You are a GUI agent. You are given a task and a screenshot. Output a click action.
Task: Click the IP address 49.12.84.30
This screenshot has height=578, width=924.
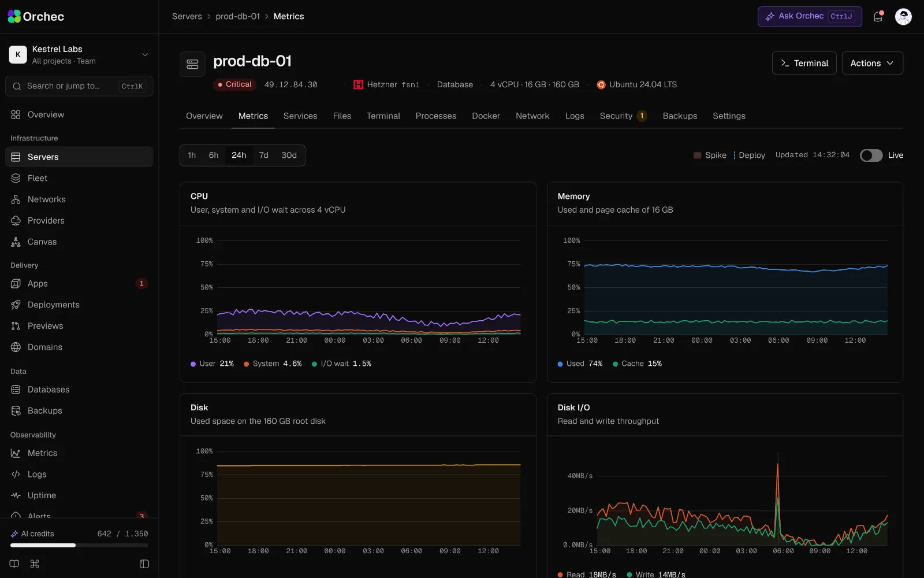(x=290, y=84)
